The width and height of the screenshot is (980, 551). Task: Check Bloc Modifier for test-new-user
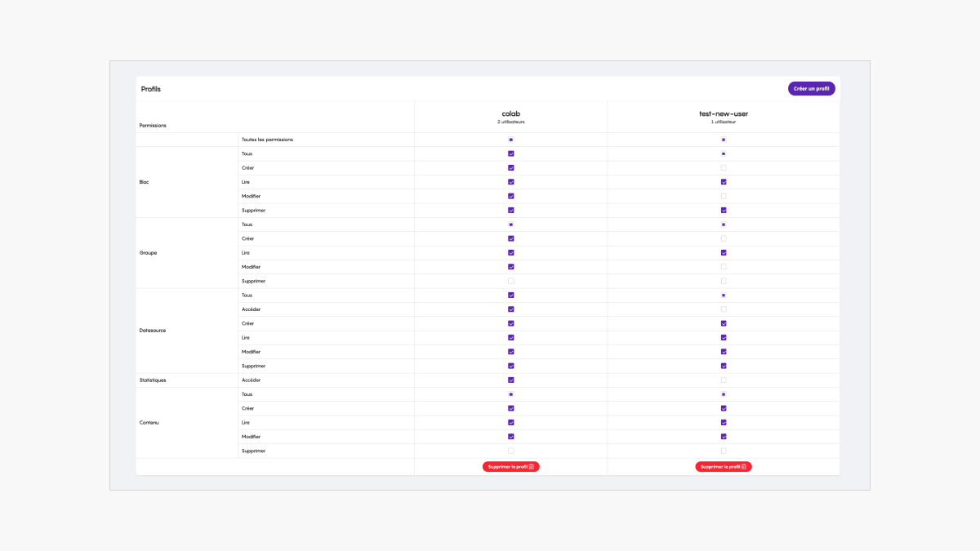pos(724,196)
